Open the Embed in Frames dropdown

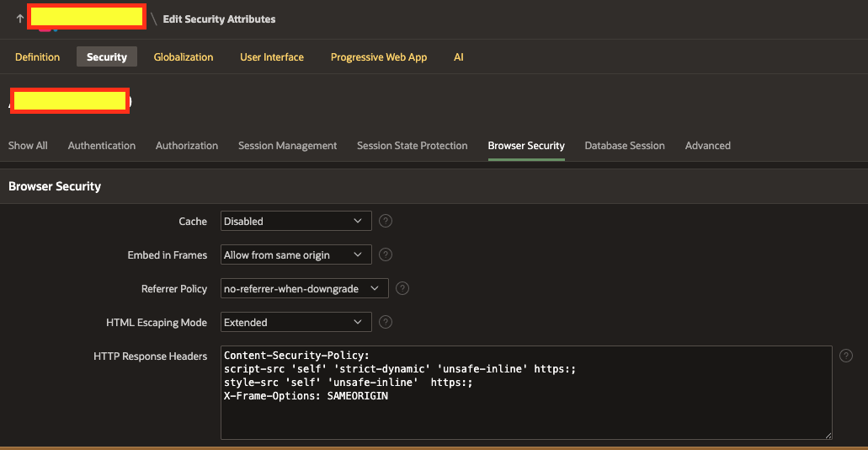296,255
